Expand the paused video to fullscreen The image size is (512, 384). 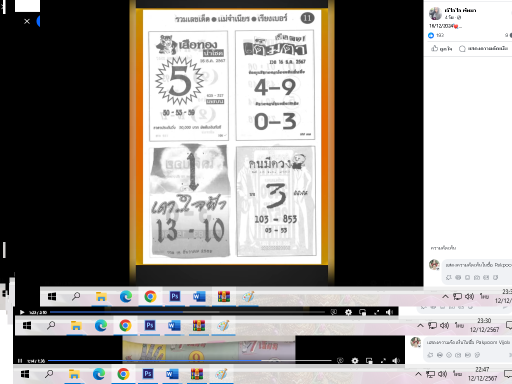(x=377, y=312)
